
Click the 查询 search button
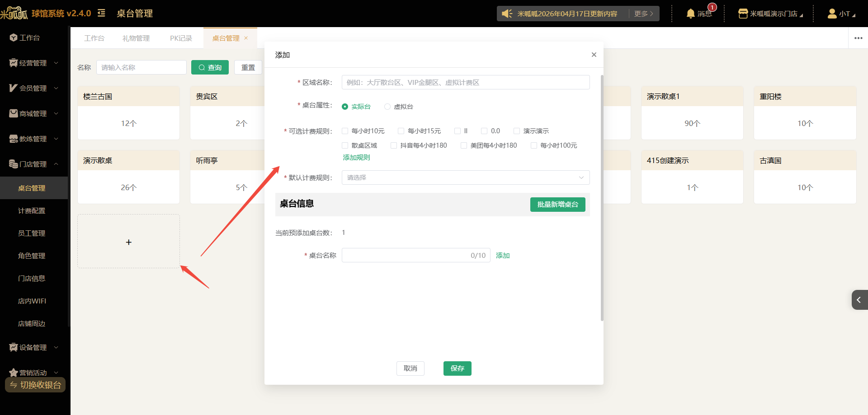coord(210,67)
